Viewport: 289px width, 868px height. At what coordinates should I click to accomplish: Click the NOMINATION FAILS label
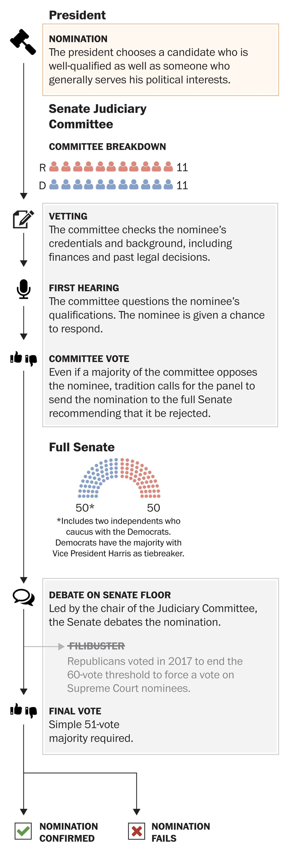[180, 832]
